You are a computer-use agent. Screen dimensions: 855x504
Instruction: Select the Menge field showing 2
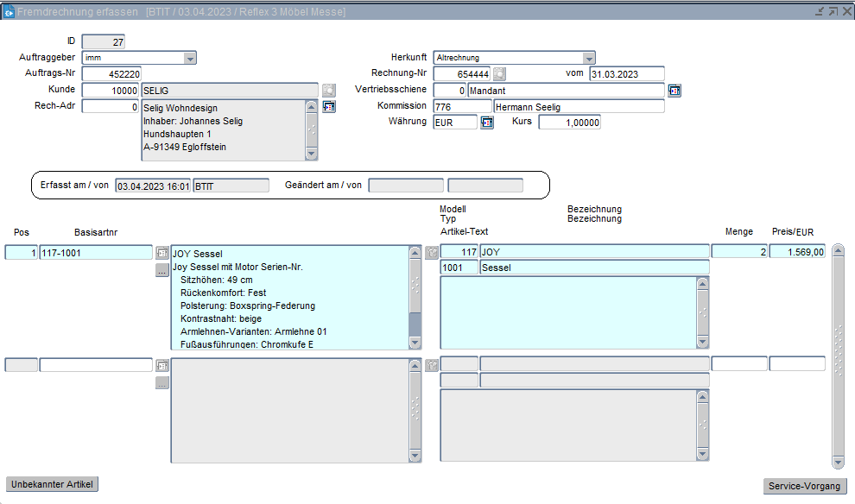[x=739, y=252]
